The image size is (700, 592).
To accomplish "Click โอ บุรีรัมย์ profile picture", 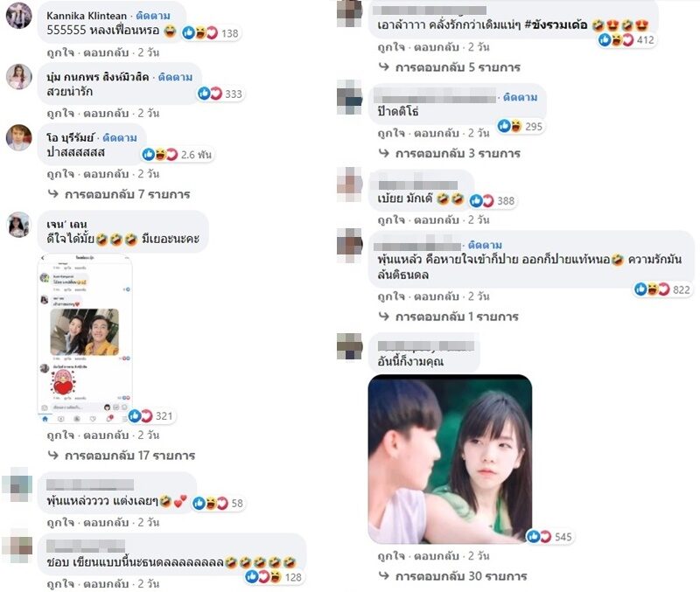I will point(18,137).
